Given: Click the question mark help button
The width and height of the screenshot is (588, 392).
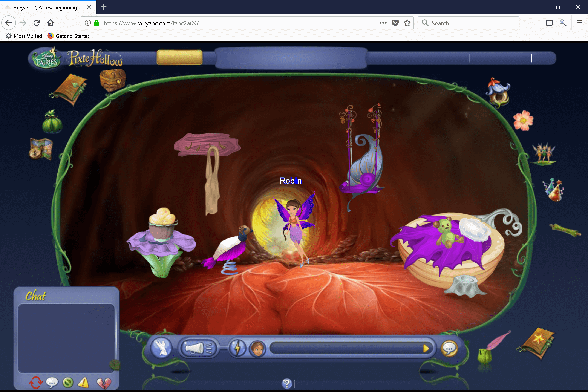Looking at the screenshot, I should coord(287,384).
